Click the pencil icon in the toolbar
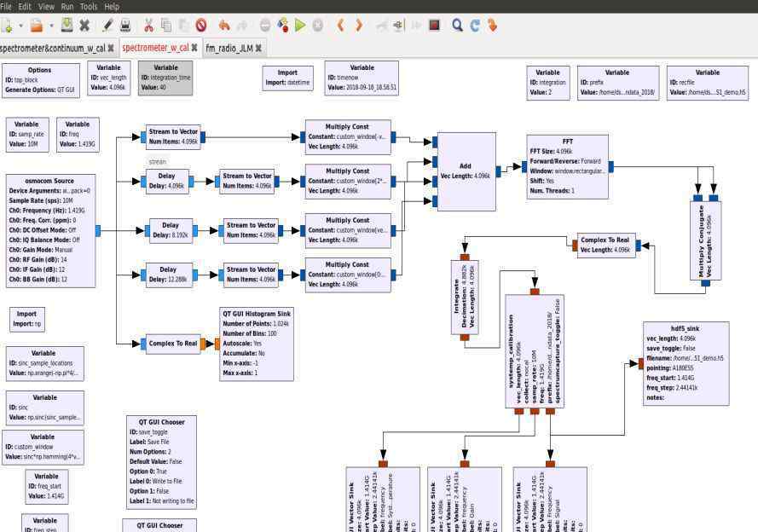 click(x=107, y=25)
